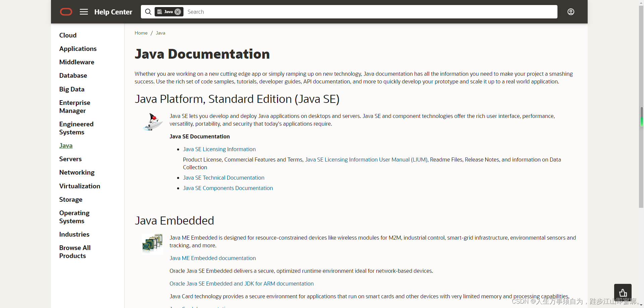Open Java SE Licensing Information link
Image resolution: width=644 pixels, height=308 pixels.
219,149
